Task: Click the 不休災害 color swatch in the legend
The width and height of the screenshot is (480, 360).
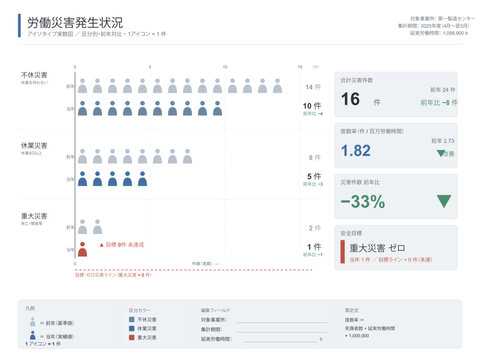Action: (132, 319)
